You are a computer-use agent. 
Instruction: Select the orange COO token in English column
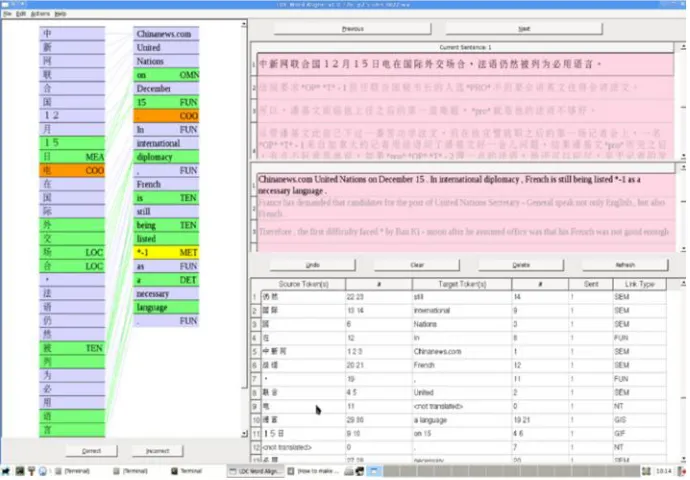166,116
